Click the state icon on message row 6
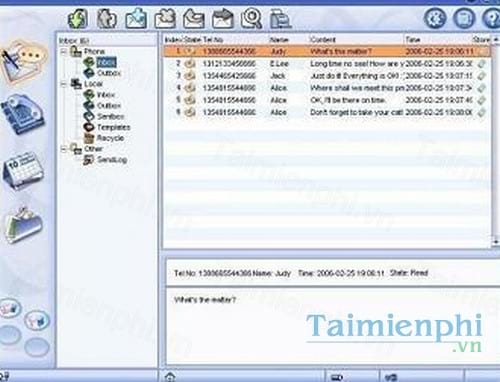 [190, 112]
